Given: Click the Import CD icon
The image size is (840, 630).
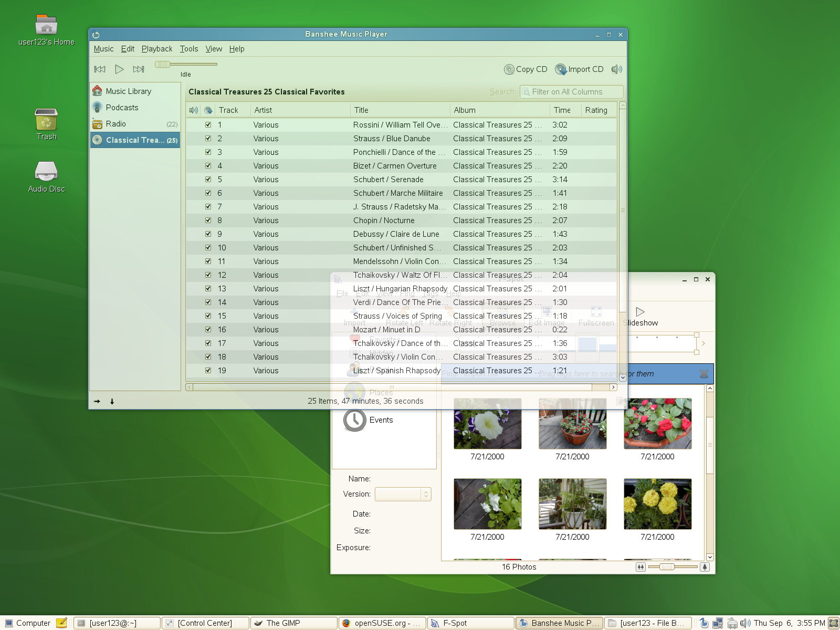Looking at the screenshot, I should pyautogui.click(x=561, y=69).
